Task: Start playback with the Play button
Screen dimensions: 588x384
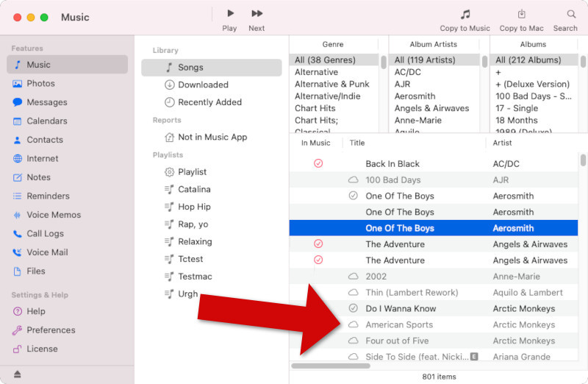Action: pyautogui.click(x=229, y=20)
